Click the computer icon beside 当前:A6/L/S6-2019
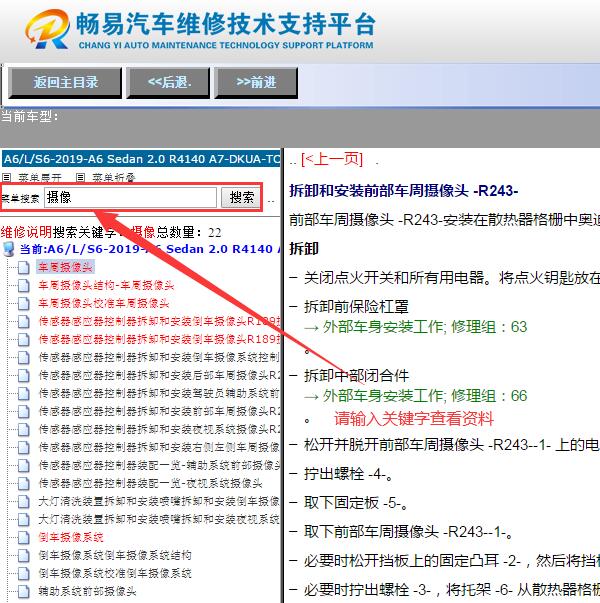Image resolution: width=600 pixels, height=603 pixels. [x=9, y=249]
